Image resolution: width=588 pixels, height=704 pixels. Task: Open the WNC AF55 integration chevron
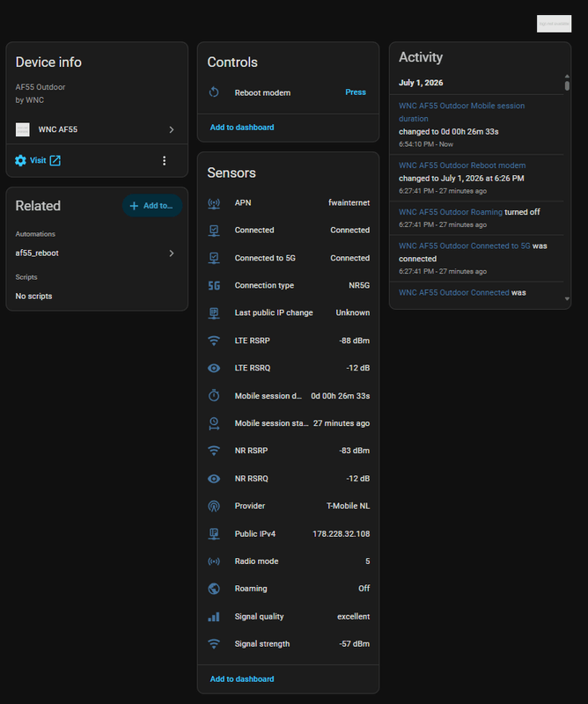point(172,129)
